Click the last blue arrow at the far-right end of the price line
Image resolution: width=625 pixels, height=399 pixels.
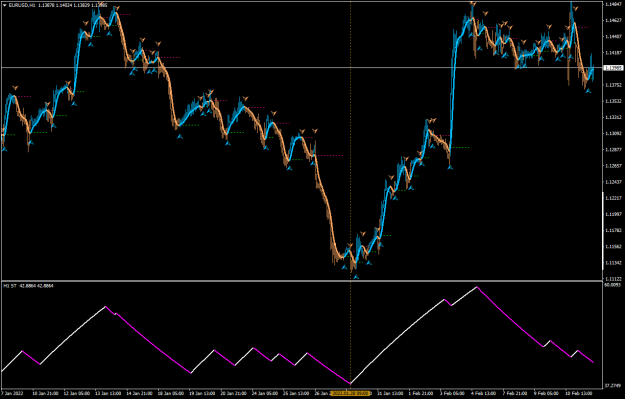(x=588, y=91)
